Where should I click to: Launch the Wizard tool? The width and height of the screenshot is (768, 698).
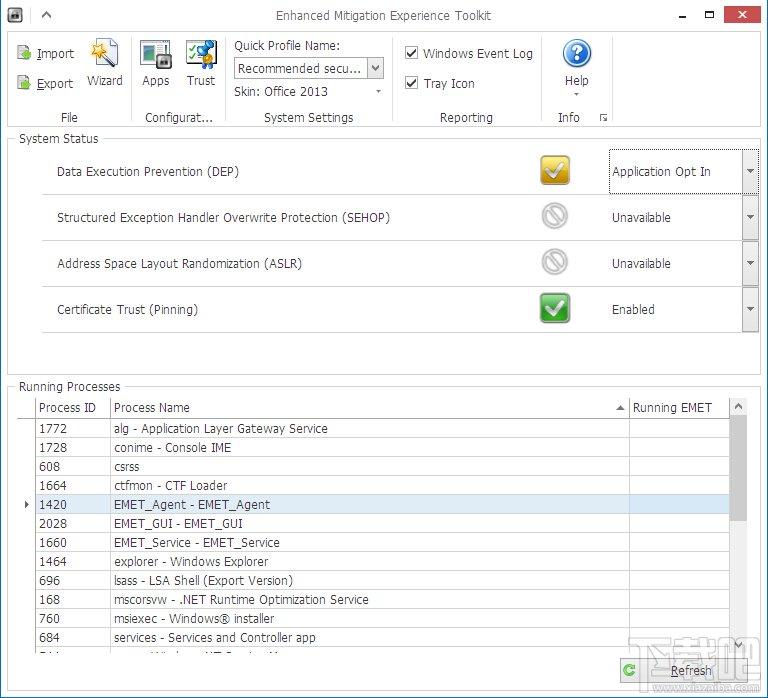coord(104,62)
